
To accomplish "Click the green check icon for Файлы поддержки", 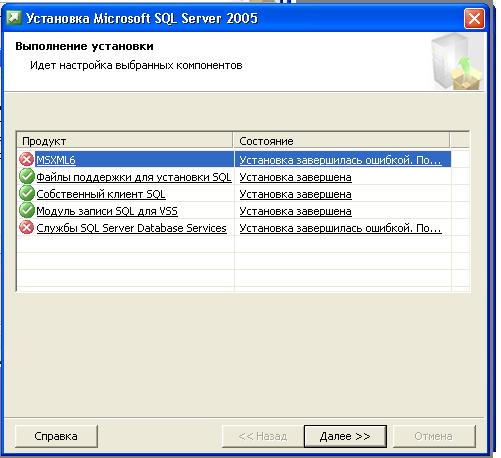I will pos(27,176).
